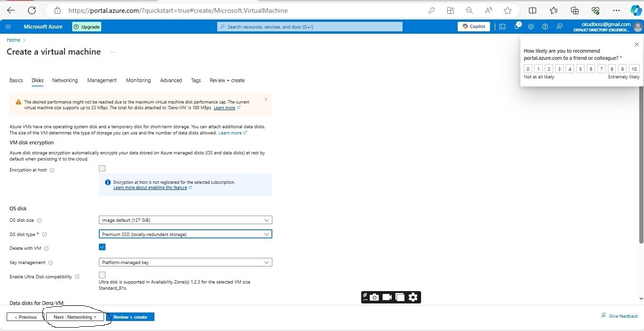Show info tooltip for Key management
The image size is (644, 331).
[x=51, y=263]
